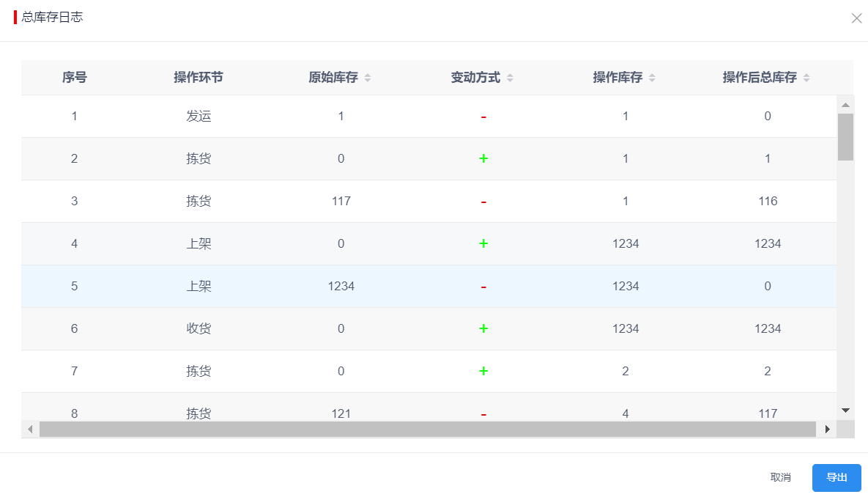Click sequence number 5
The image size is (868, 497).
coord(74,287)
